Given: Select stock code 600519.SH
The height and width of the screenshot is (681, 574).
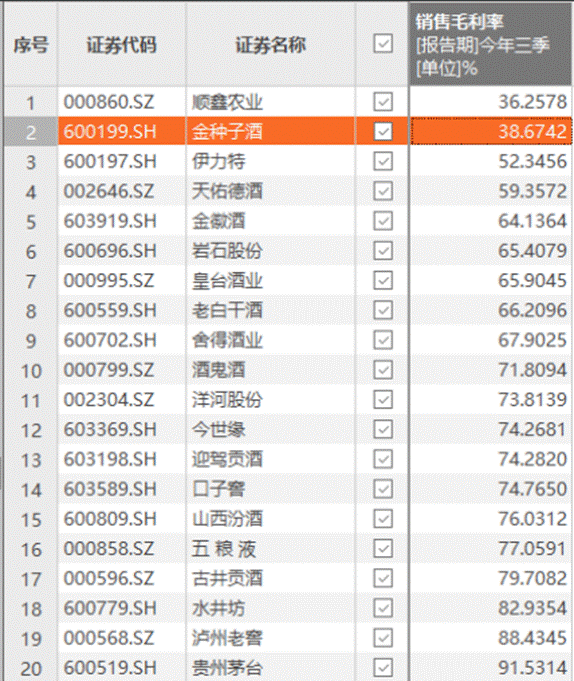Looking at the screenshot, I should tap(110, 668).
